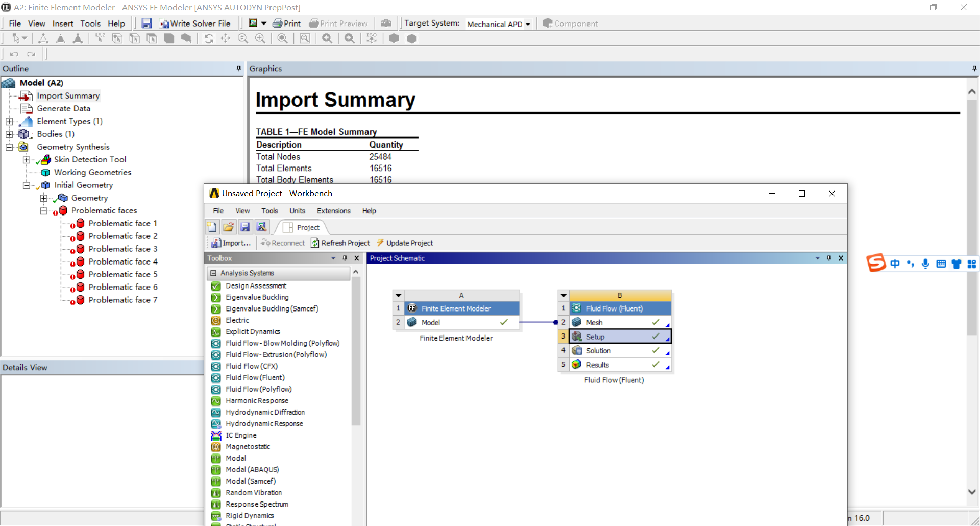Viewport: 980px width, 526px height.
Task: Click the Save As icon in Workbench
Action: point(262,227)
